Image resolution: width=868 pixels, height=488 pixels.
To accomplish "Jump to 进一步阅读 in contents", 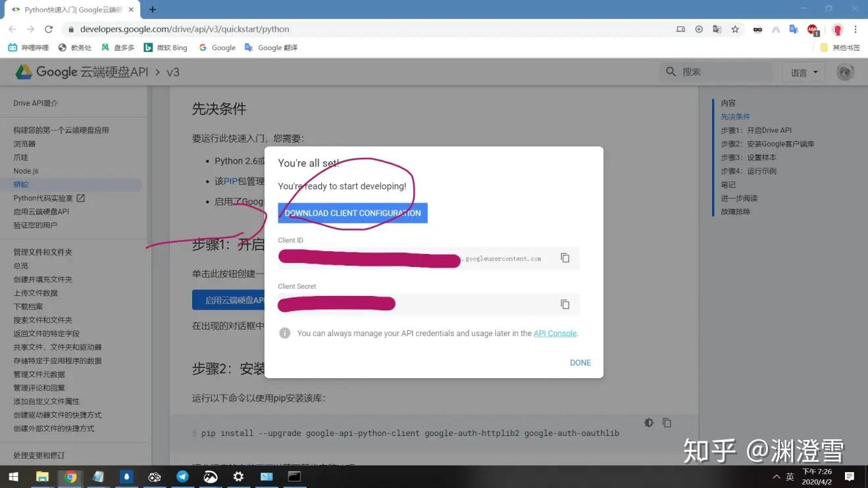I will (x=739, y=198).
